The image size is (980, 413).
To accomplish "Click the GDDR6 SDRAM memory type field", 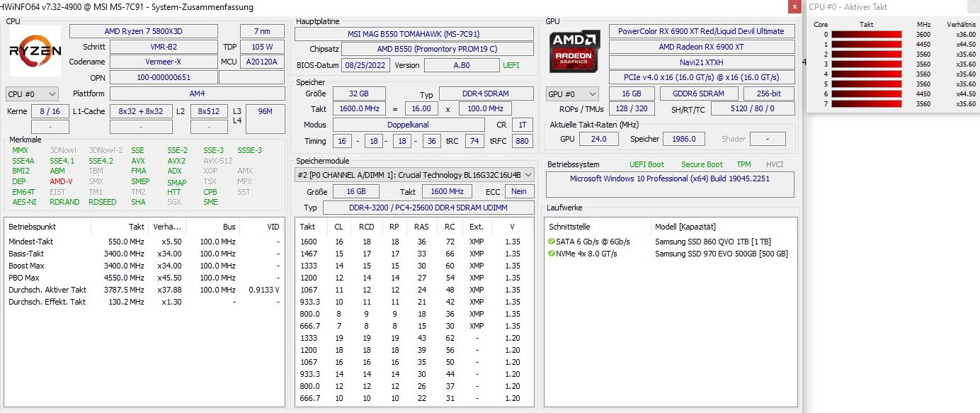I will click(698, 94).
